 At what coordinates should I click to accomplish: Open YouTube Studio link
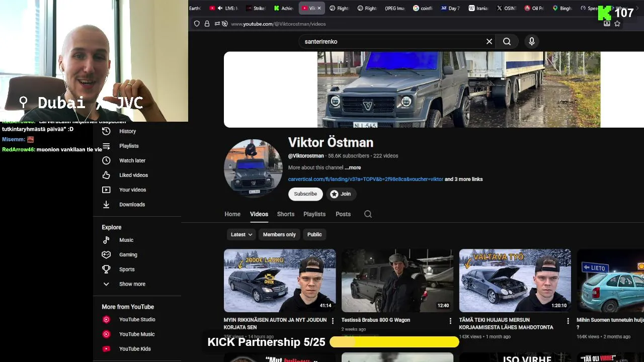point(137,319)
